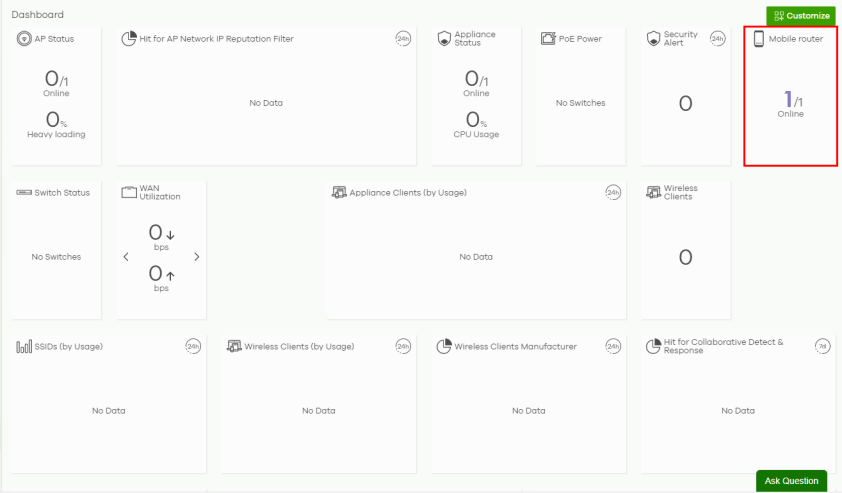Open 24h time range on Appliance Clients widget
Screen dimensions: 842x493
pos(613,192)
